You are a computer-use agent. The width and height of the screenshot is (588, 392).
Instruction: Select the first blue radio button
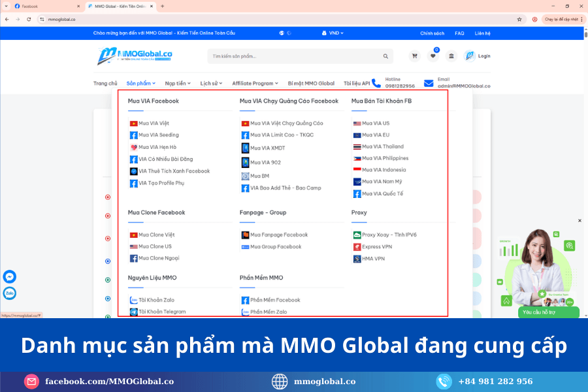coord(108,261)
